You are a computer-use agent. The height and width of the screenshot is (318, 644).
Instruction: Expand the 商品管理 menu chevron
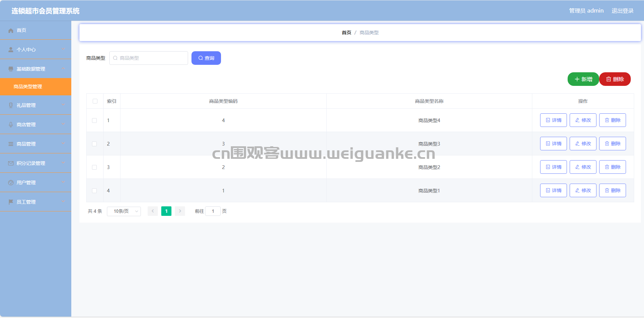[x=63, y=144]
